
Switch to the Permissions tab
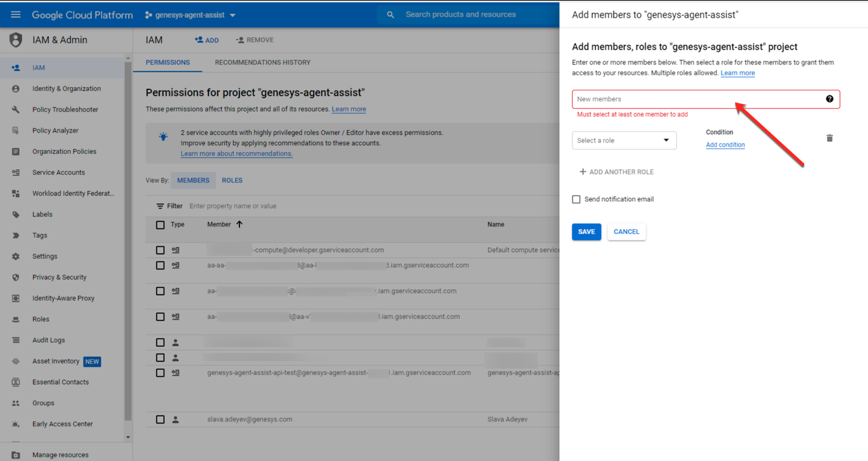tap(167, 62)
